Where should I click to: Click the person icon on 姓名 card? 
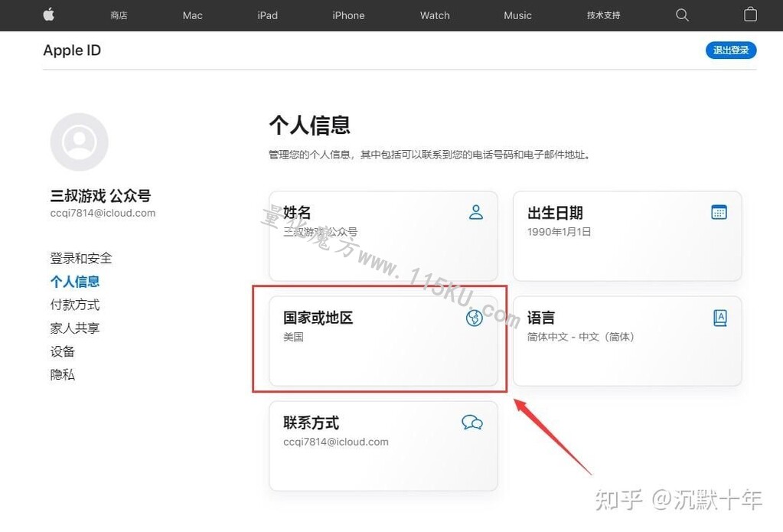[476, 212]
